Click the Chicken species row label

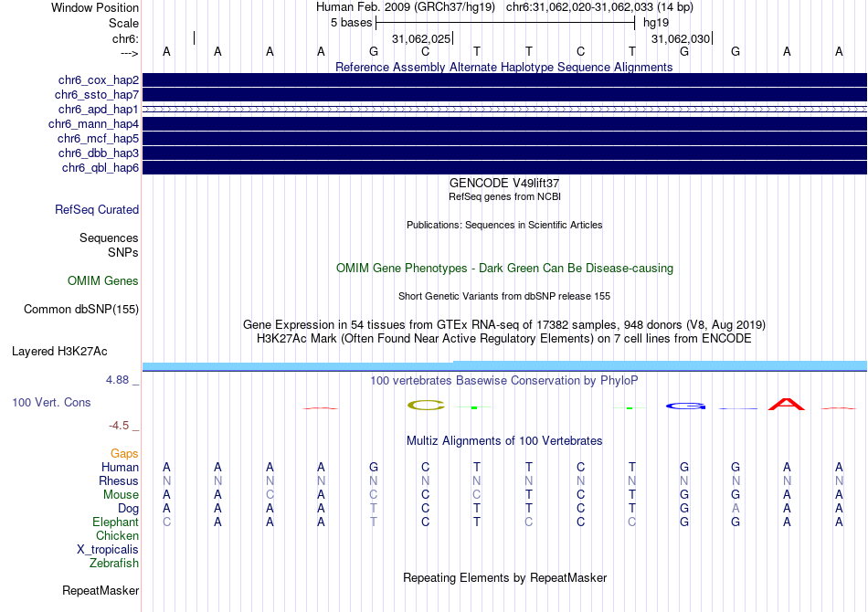click(x=117, y=535)
